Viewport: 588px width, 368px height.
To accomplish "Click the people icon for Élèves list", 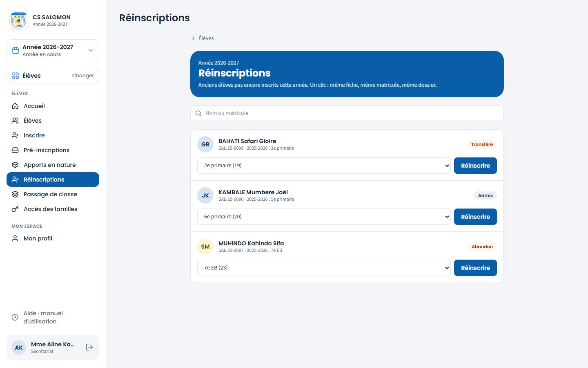I will 15,121.
